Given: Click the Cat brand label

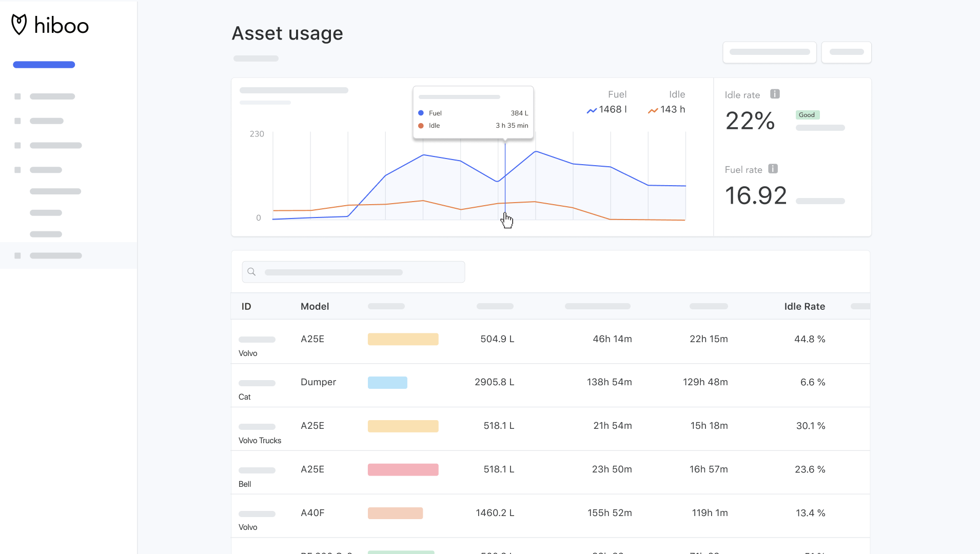Looking at the screenshot, I should (244, 397).
